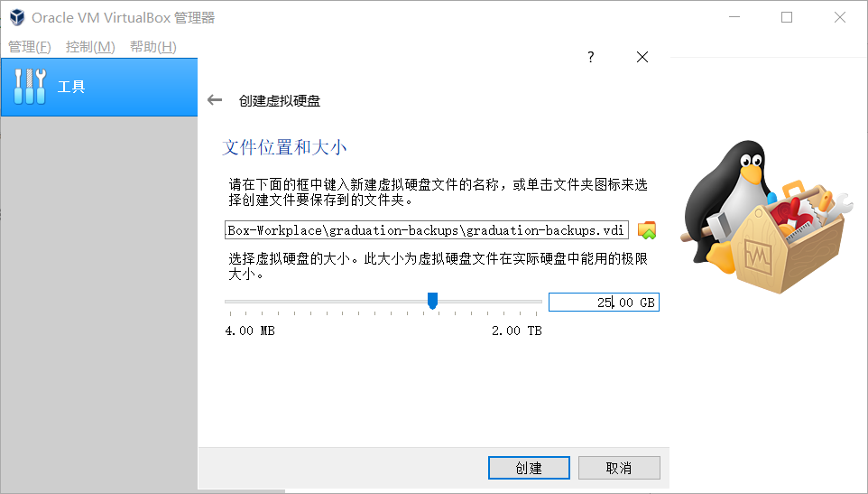
Task: Open the 帮助(H) menu
Action: [153, 47]
